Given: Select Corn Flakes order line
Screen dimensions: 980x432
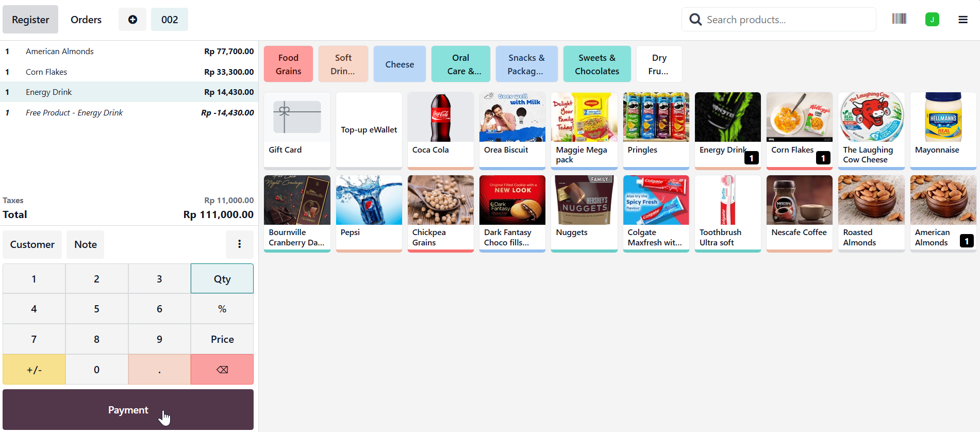Looking at the screenshot, I should [129, 72].
